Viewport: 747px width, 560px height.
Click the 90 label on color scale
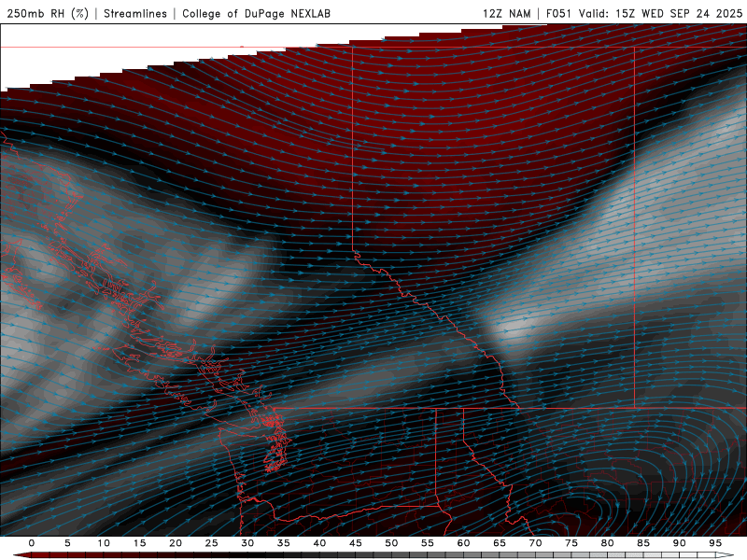pos(680,543)
